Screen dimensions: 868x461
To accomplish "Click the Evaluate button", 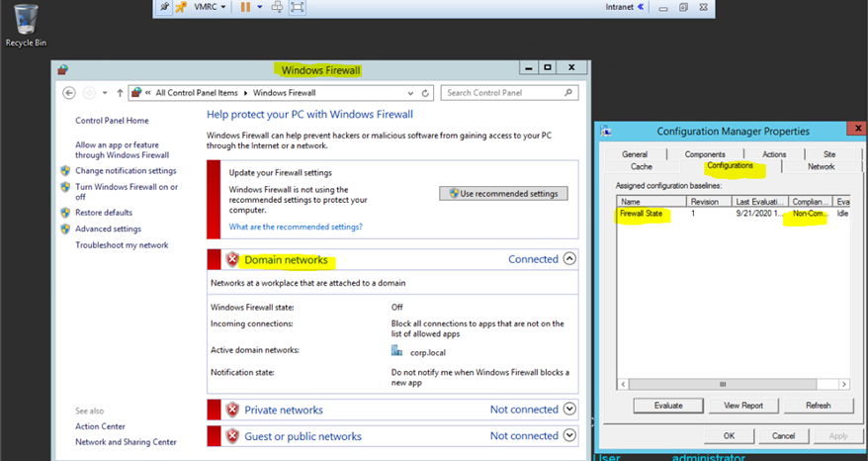I will [668, 406].
